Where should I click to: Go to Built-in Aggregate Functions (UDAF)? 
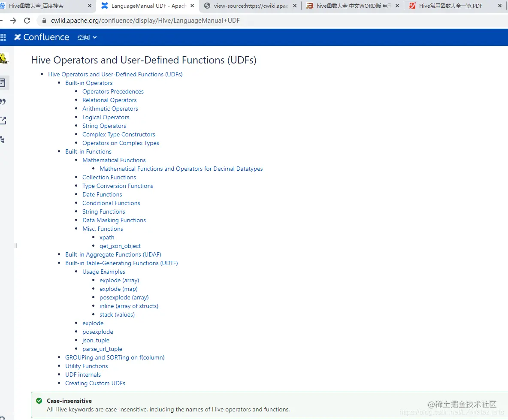tap(113, 254)
